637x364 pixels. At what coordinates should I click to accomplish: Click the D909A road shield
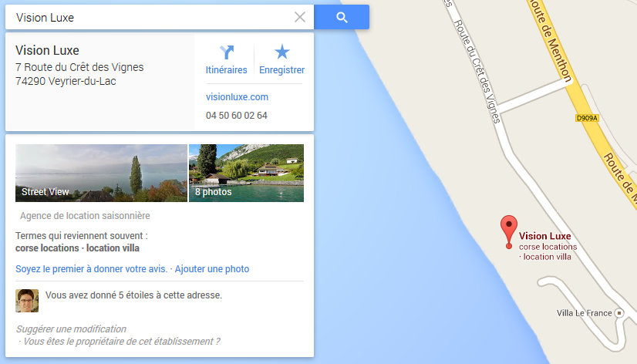click(x=587, y=118)
